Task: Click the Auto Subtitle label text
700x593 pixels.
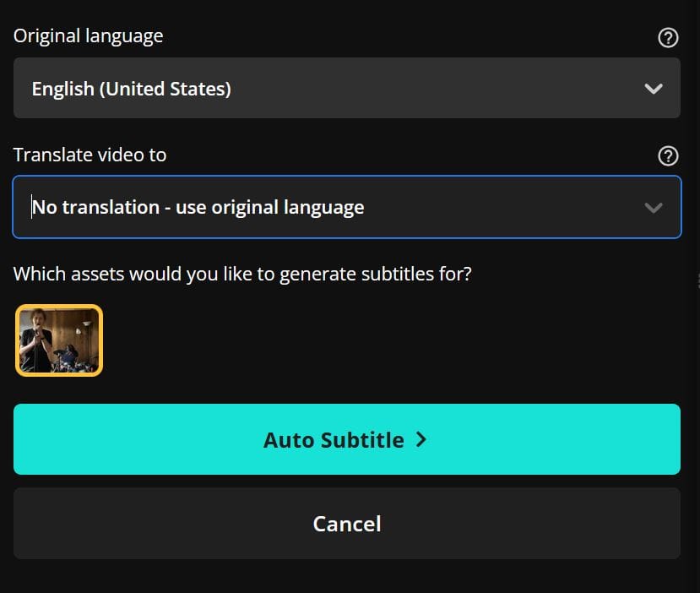Action: click(x=334, y=440)
